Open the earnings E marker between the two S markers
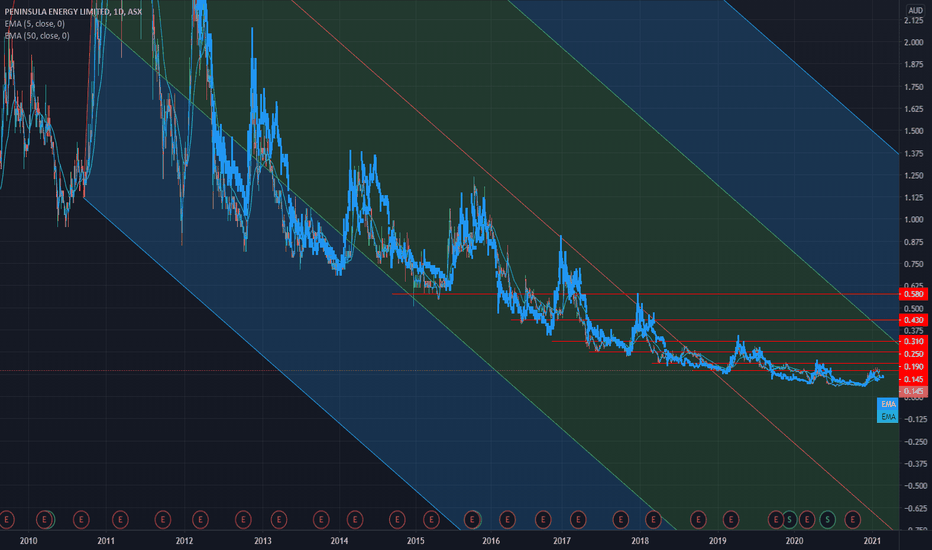932x550 pixels. [x=807, y=520]
